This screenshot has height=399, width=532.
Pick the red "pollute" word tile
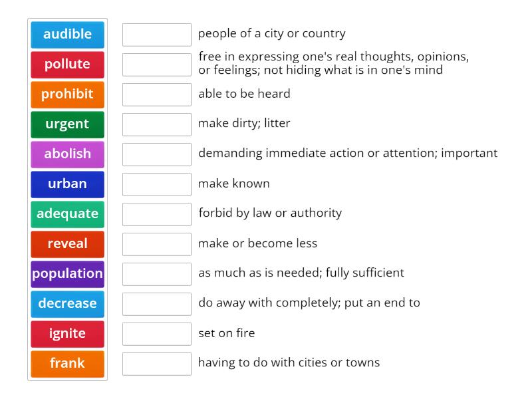coord(67,65)
